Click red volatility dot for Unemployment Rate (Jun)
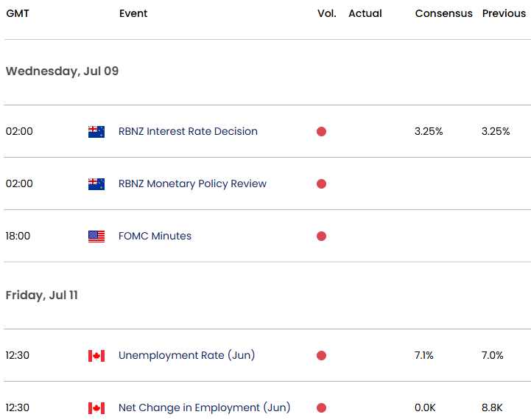Image resolution: width=531 pixels, height=420 pixels. (x=321, y=356)
